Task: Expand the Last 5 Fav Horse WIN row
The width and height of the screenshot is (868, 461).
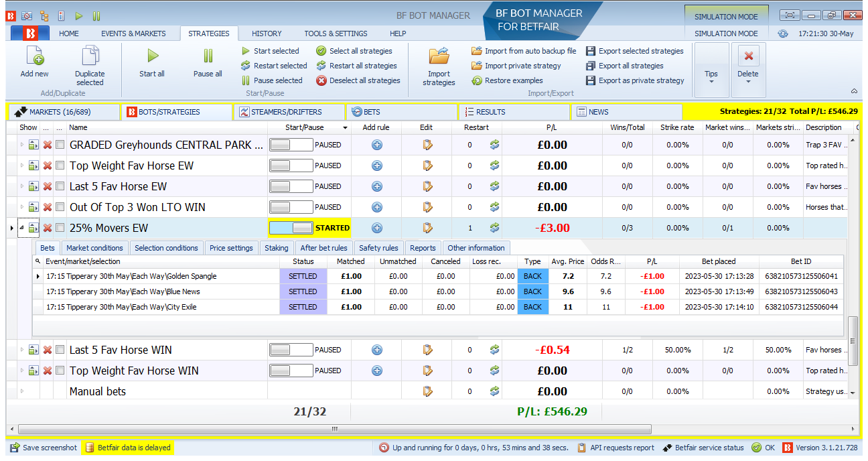Action: click(x=21, y=350)
